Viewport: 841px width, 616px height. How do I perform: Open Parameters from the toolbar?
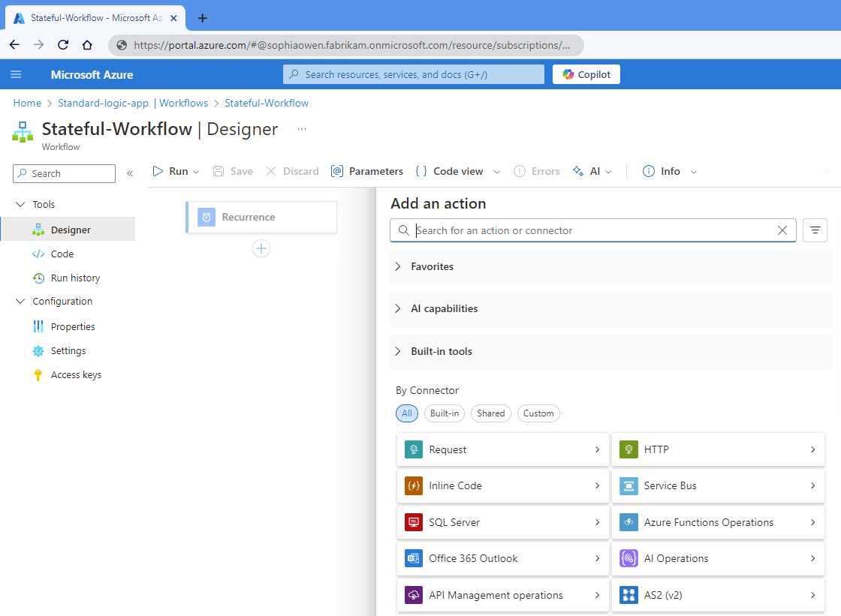coord(367,171)
